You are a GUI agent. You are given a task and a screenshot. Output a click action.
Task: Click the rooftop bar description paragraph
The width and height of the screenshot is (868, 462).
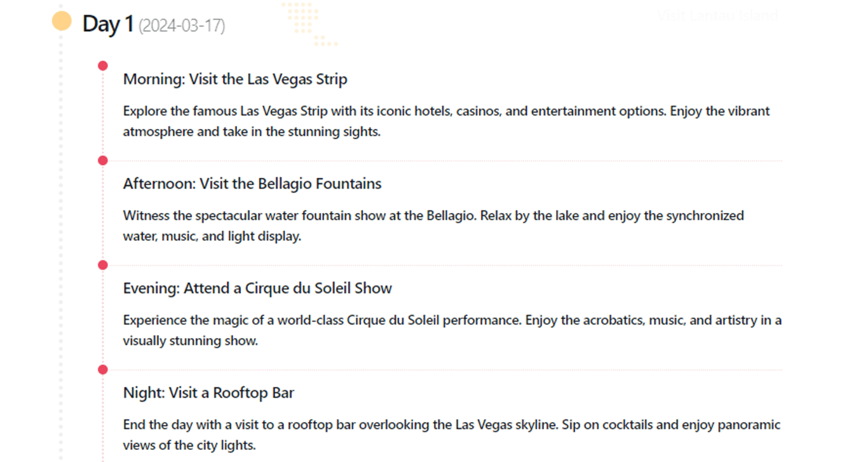(451, 435)
